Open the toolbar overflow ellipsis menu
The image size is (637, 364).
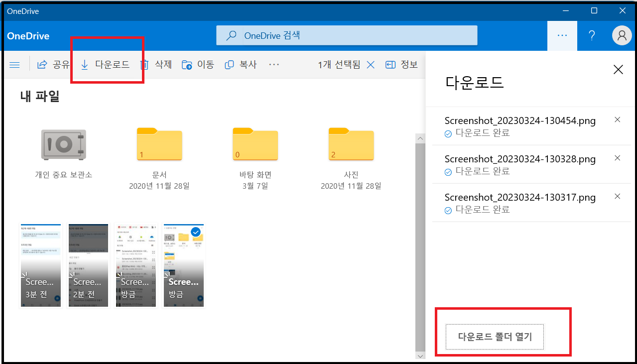(274, 65)
